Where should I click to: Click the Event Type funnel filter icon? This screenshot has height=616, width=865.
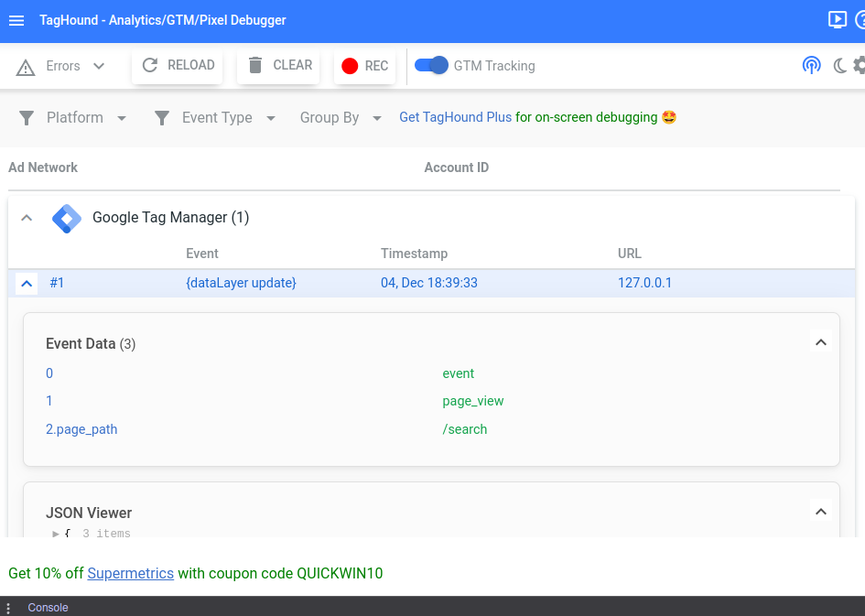point(162,118)
